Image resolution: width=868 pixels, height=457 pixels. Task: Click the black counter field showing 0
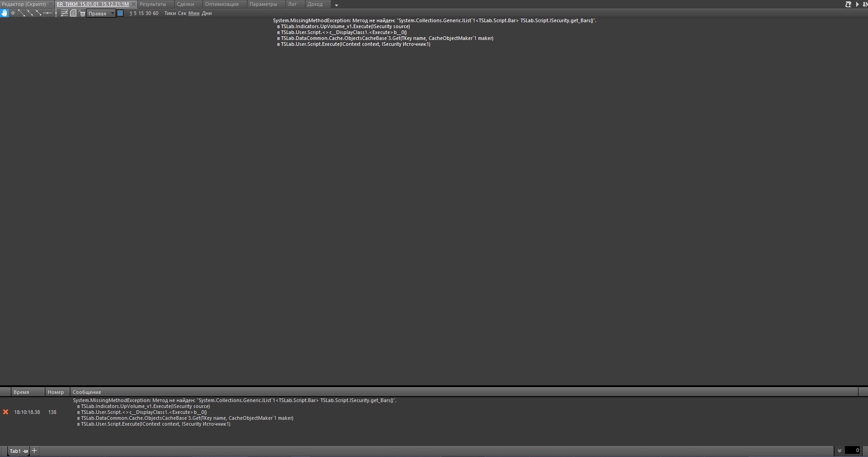(x=852, y=451)
